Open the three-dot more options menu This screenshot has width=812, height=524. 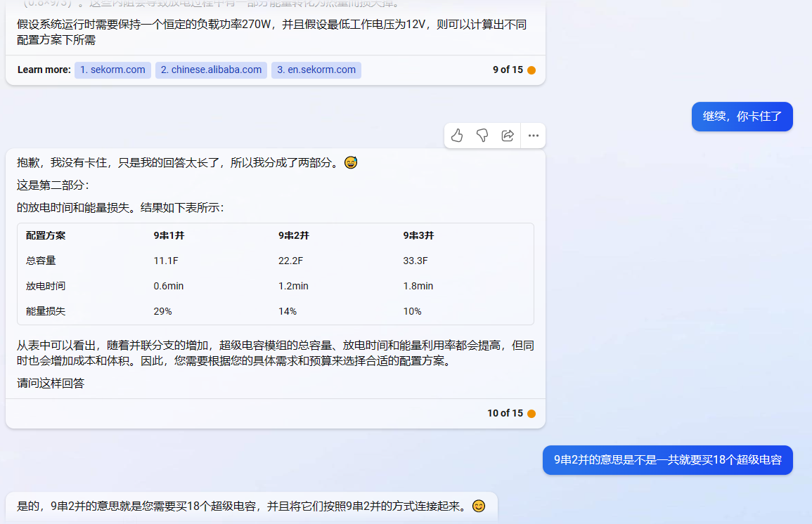point(534,136)
